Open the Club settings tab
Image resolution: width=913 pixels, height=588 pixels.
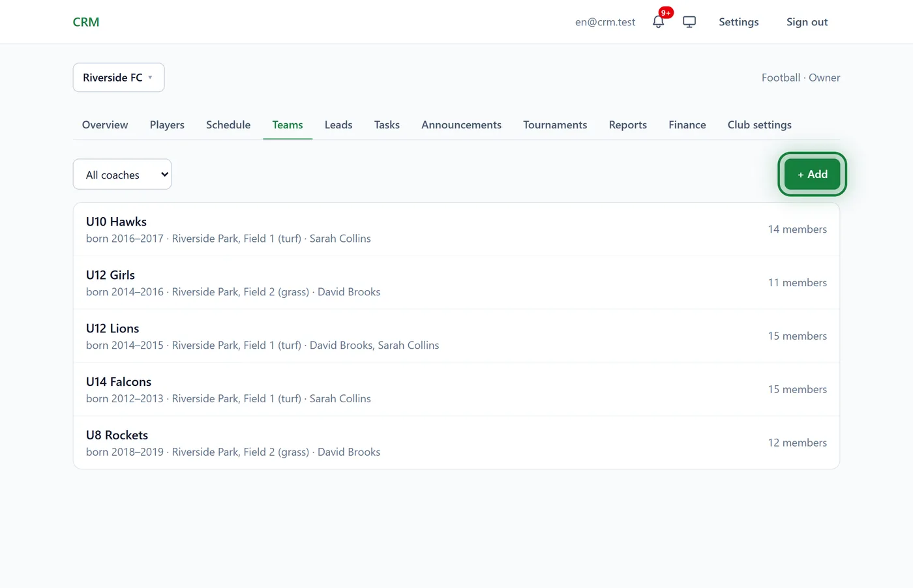(x=760, y=125)
